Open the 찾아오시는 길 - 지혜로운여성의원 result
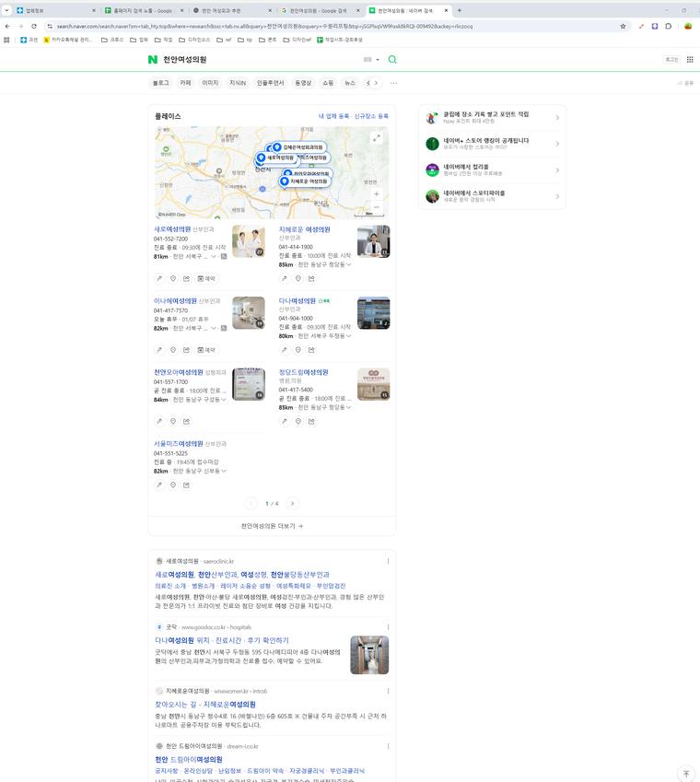 (x=204, y=705)
